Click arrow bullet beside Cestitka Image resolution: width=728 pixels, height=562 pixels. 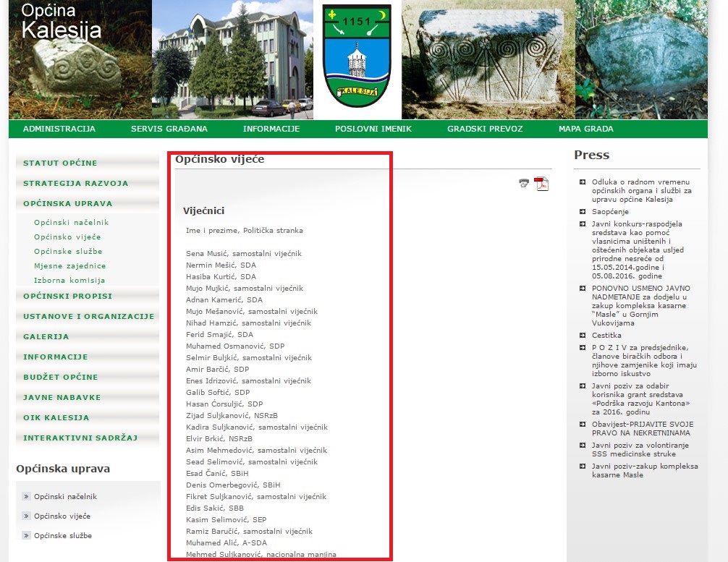583,336
